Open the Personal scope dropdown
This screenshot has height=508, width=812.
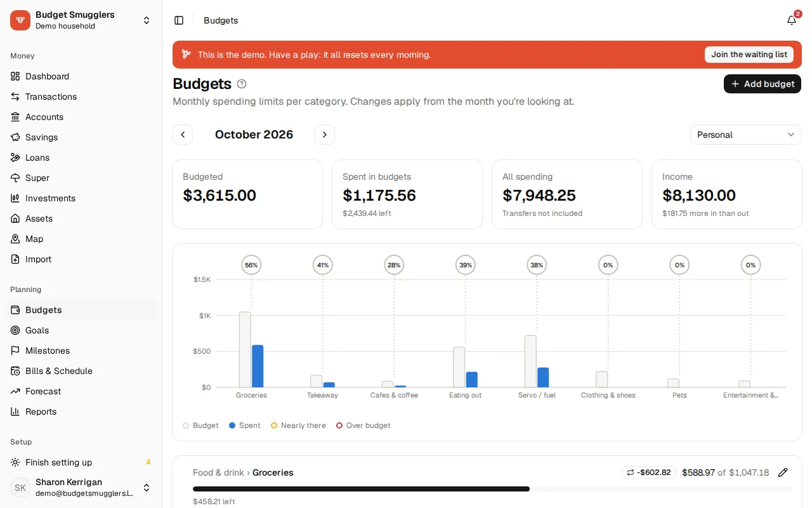(746, 135)
